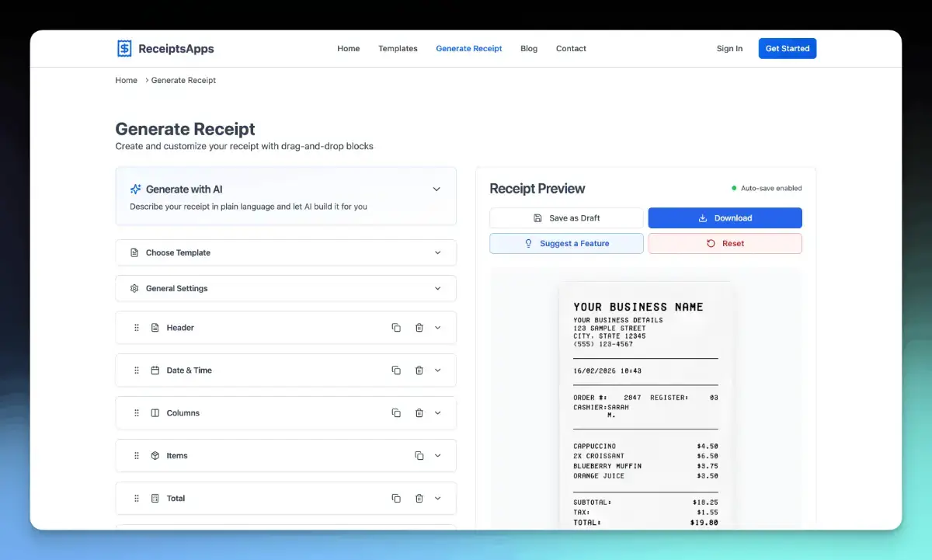This screenshot has height=560, width=932.
Task: Go to the Blog page
Action: pyautogui.click(x=529, y=48)
